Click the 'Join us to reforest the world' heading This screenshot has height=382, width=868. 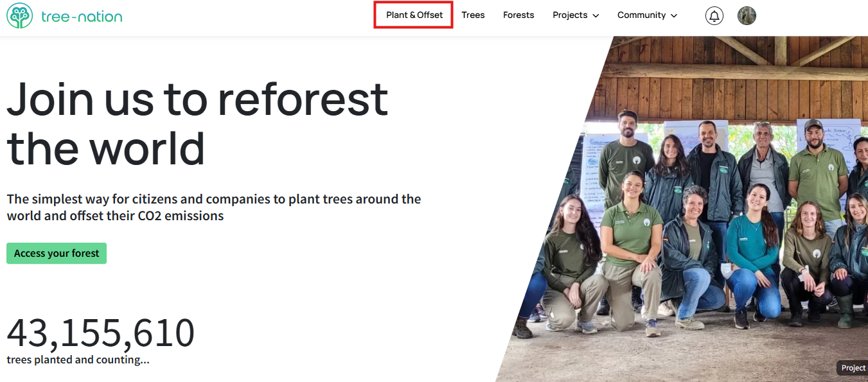[198, 123]
